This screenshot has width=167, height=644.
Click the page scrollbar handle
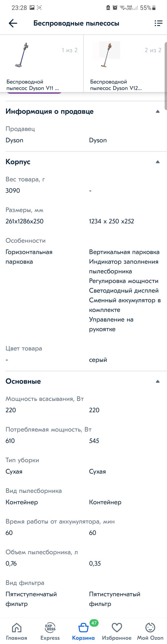click(x=166, y=75)
